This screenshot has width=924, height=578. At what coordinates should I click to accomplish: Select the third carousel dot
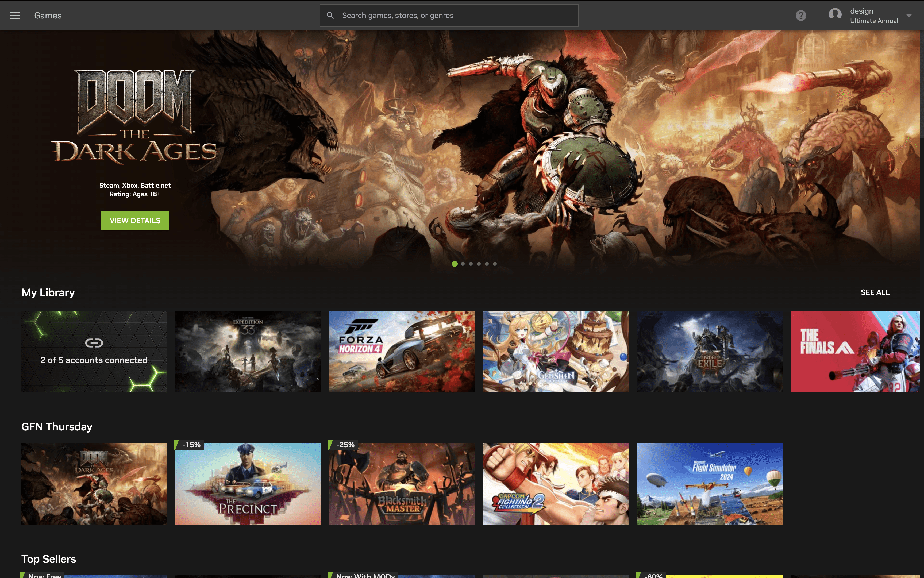[471, 264]
